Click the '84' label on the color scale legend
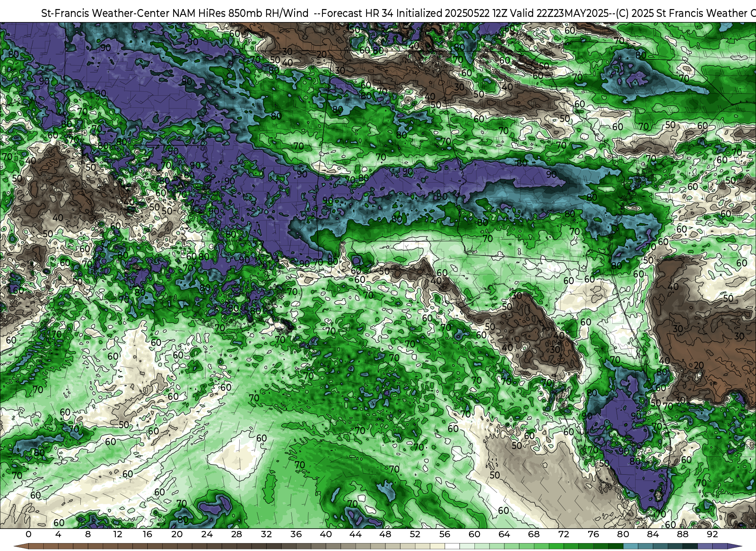 click(653, 534)
